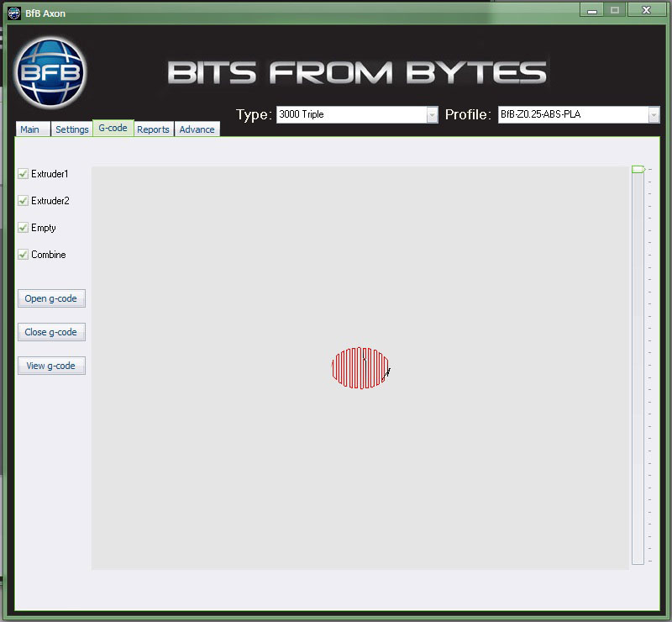The height and width of the screenshot is (622, 672).
Task: Minimize the BfB Axon window
Action: click(592, 10)
